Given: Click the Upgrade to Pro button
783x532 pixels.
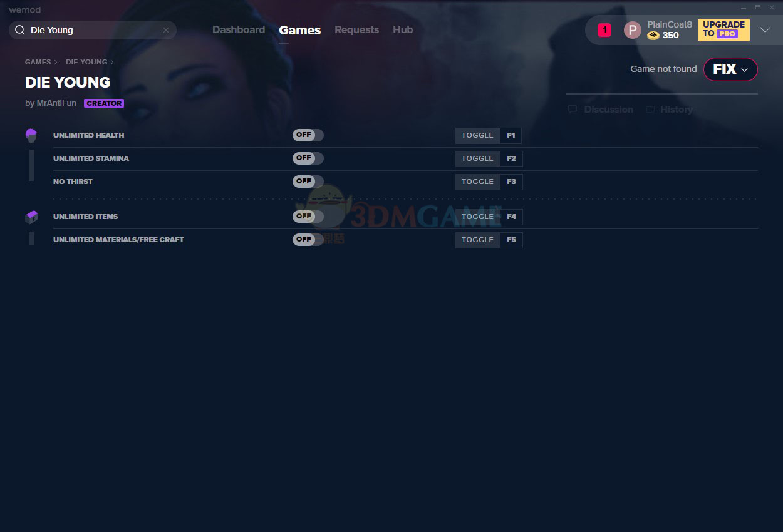Looking at the screenshot, I should [x=723, y=29].
